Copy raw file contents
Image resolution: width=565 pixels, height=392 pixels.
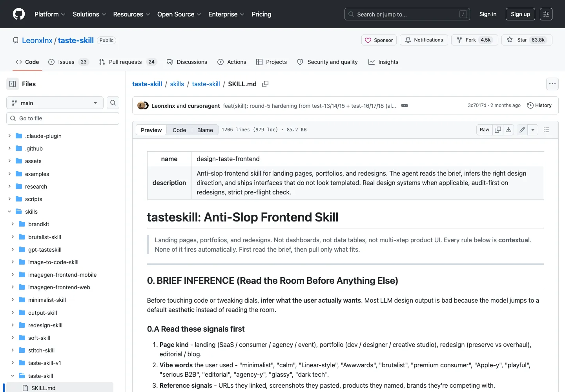pyautogui.click(x=498, y=130)
